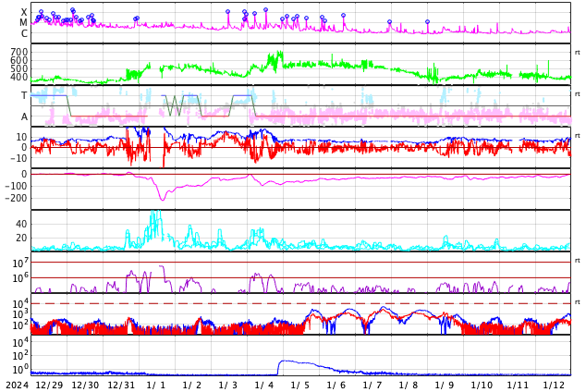Click the 1/ 6 date label
The height and width of the screenshot is (392, 586).
(x=336, y=385)
